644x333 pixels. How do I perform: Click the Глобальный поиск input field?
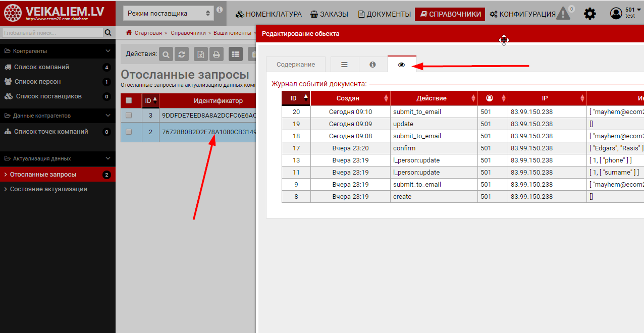point(51,33)
